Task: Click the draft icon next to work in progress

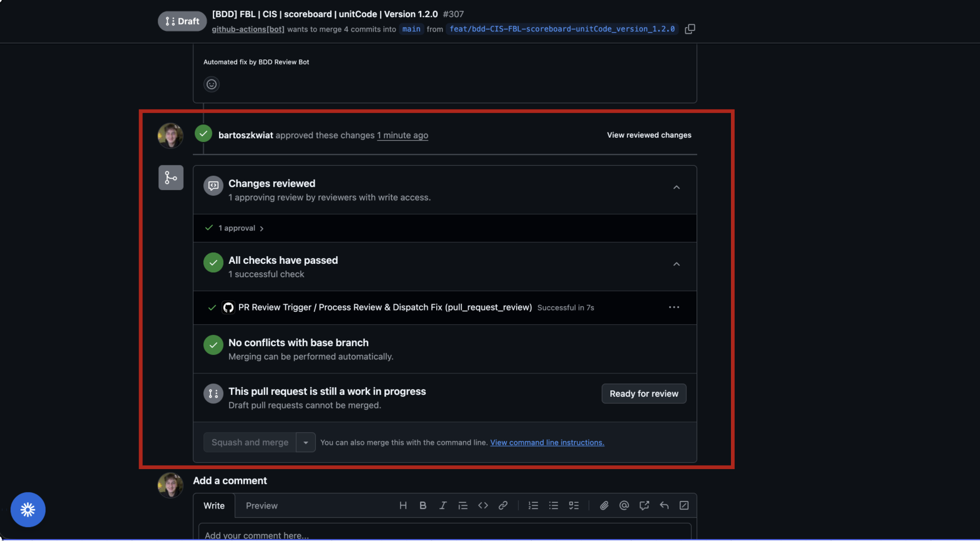Action: [x=213, y=394]
